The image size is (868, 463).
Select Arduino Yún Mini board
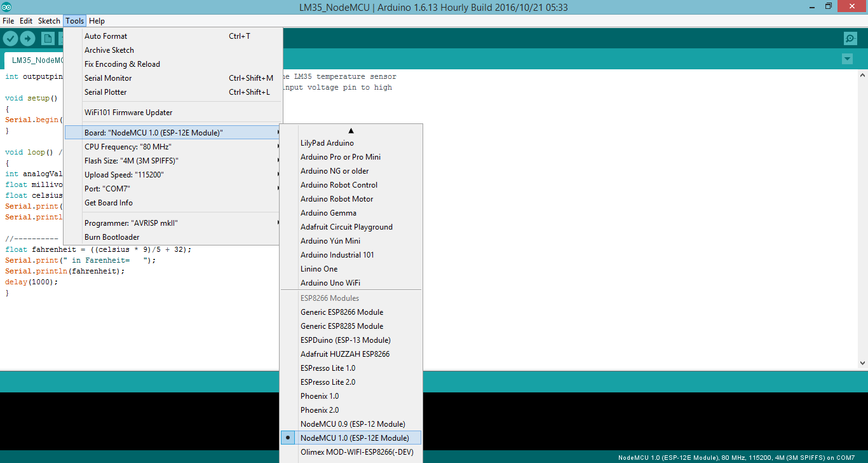[351, 241]
